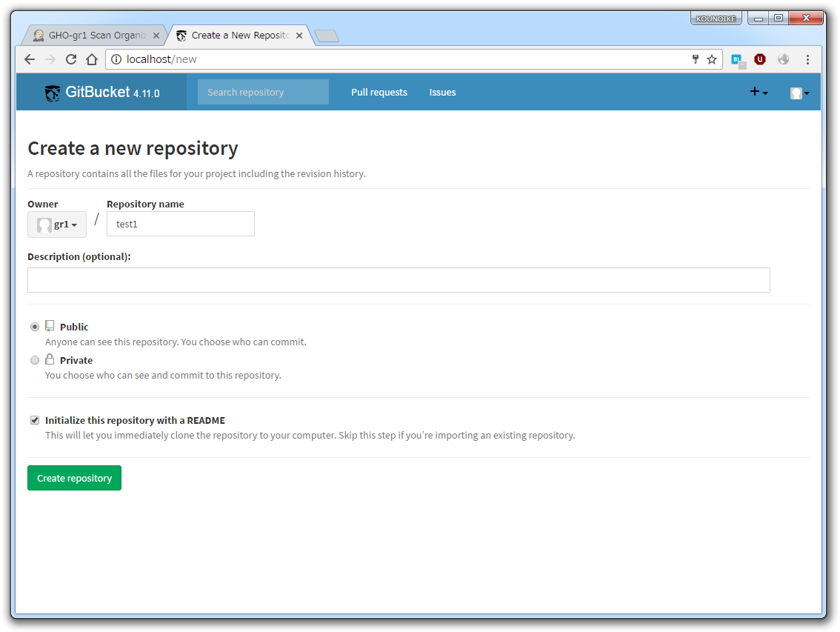Open Chrome's three-dot menu
840x632 pixels.
click(807, 59)
